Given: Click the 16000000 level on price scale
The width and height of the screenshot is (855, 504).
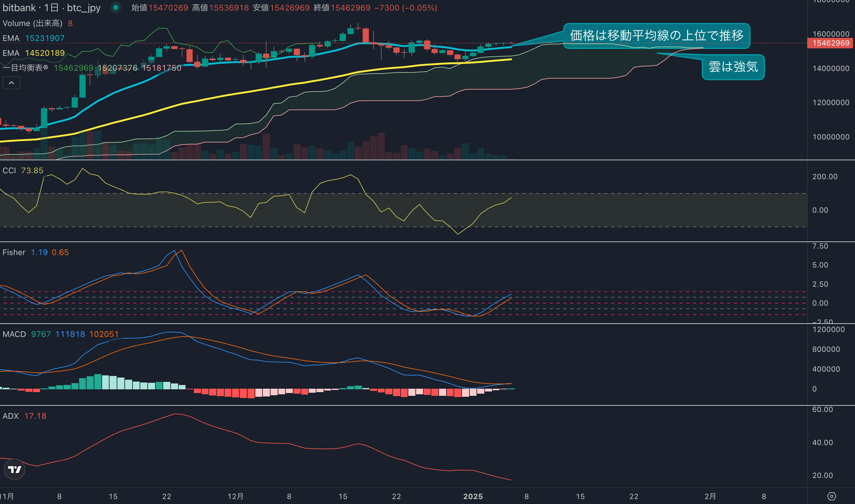Looking at the screenshot, I should tap(830, 34).
